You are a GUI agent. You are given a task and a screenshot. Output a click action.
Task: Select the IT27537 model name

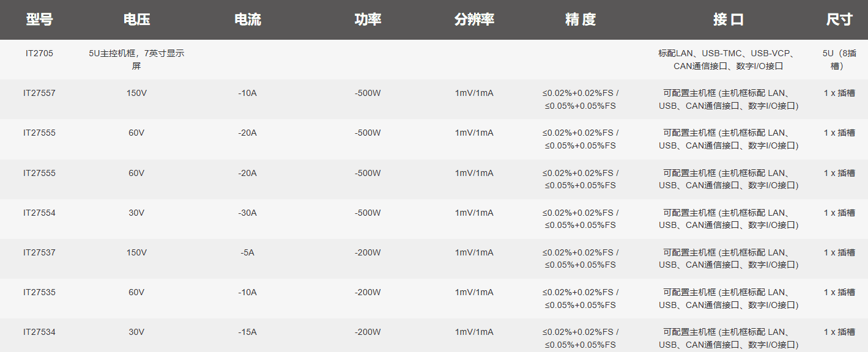39,252
